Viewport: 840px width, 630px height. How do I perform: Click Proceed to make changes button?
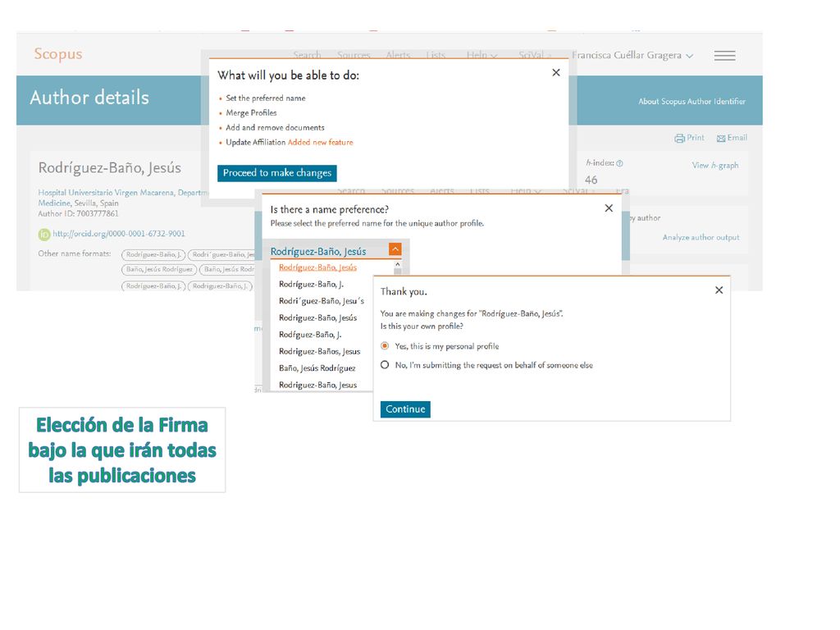pyautogui.click(x=277, y=173)
